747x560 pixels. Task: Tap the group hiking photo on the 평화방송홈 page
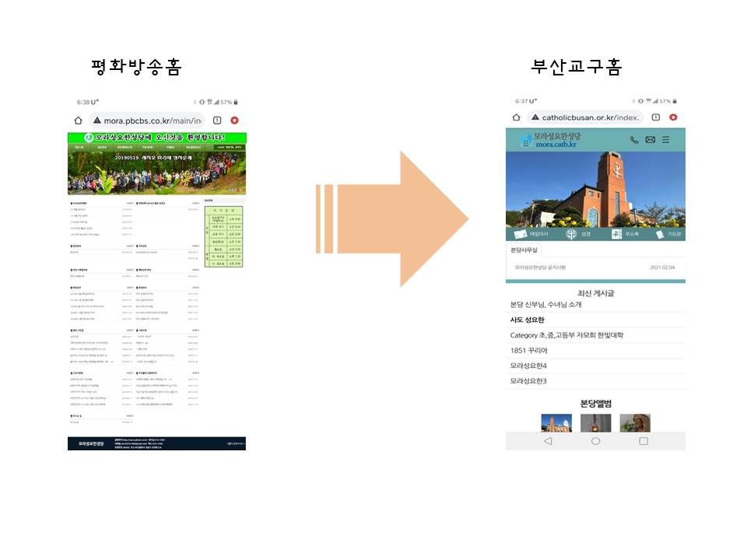(156, 173)
